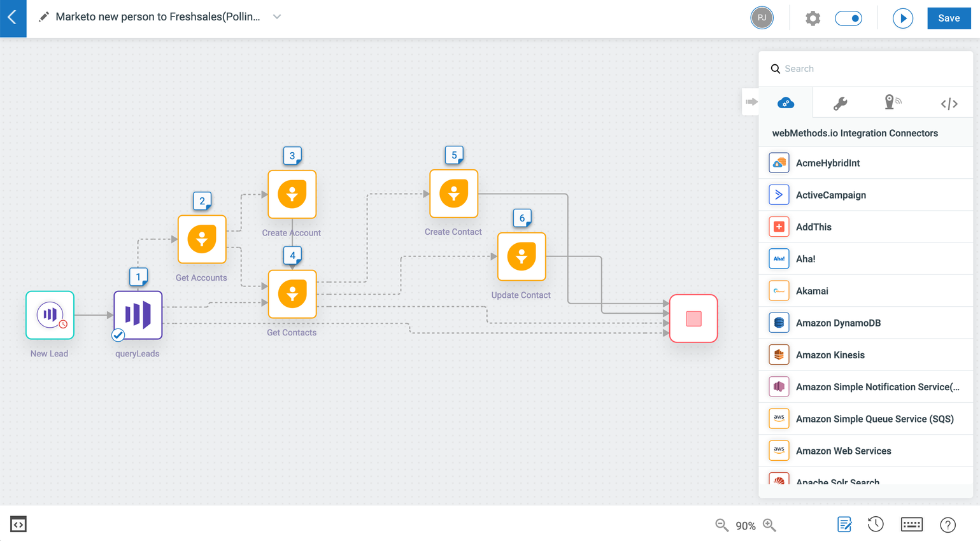This screenshot has width=980, height=541.
Task: Open the Create Account Freshsales node
Action: (292, 194)
